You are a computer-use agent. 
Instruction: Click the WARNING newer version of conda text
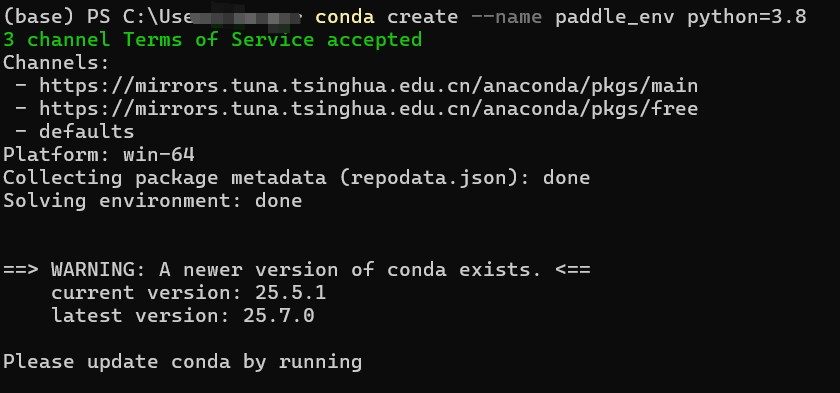click(x=296, y=270)
